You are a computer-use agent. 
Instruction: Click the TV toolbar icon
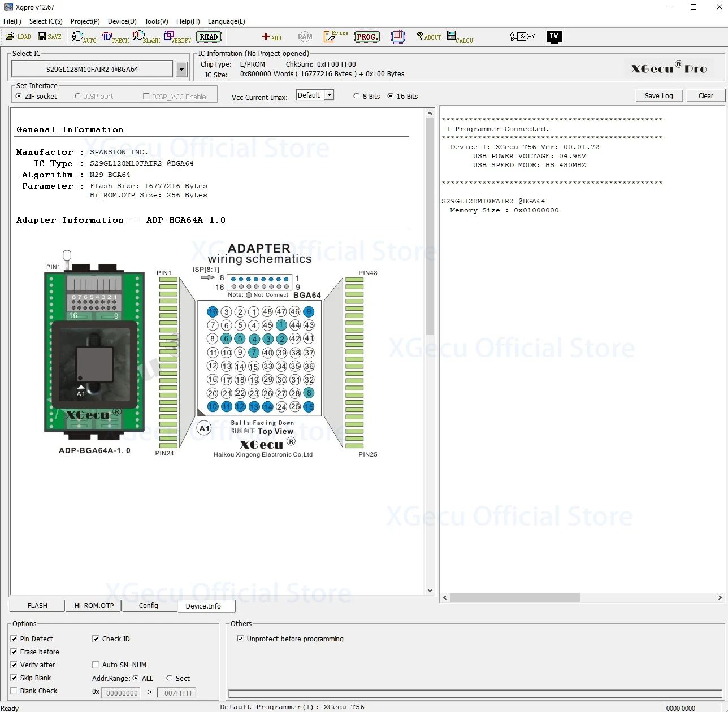(554, 37)
